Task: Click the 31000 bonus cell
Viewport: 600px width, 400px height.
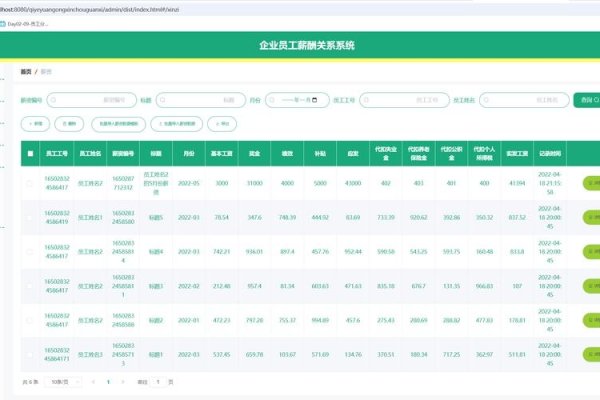Action: [254, 183]
